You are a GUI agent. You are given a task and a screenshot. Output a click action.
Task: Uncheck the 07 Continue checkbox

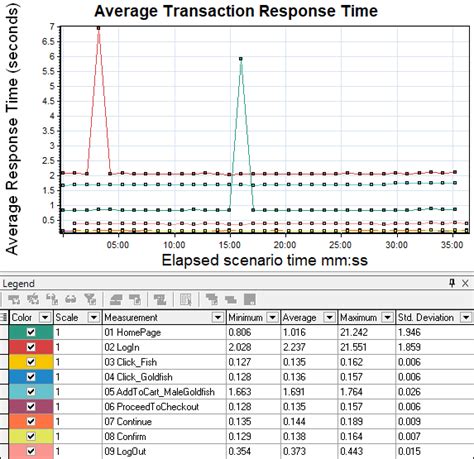[x=31, y=421]
